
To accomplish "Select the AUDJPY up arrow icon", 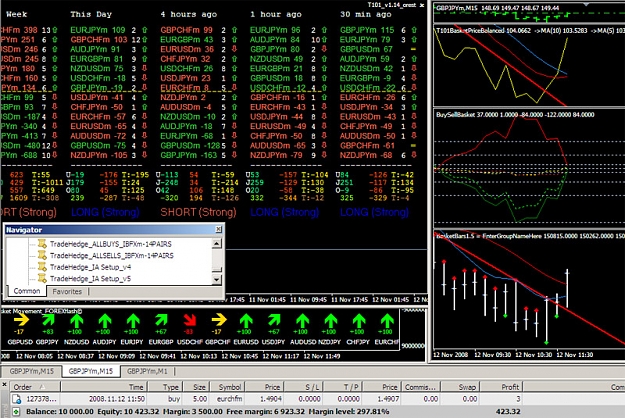I will pos(105,321).
